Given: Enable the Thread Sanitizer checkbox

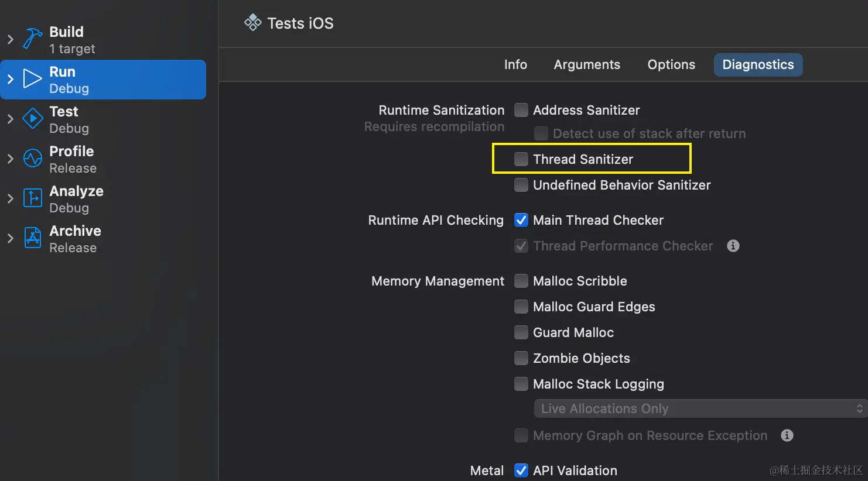Looking at the screenshot, I should click(521, 159).
